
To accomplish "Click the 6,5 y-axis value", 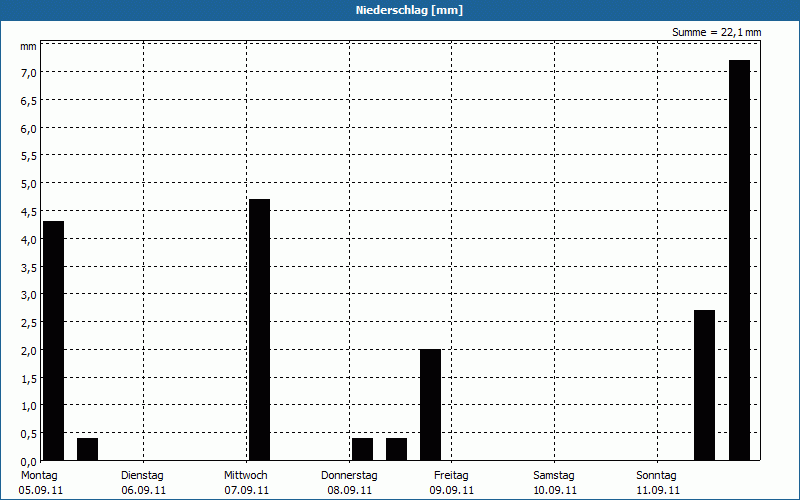I will coord(29,101).
